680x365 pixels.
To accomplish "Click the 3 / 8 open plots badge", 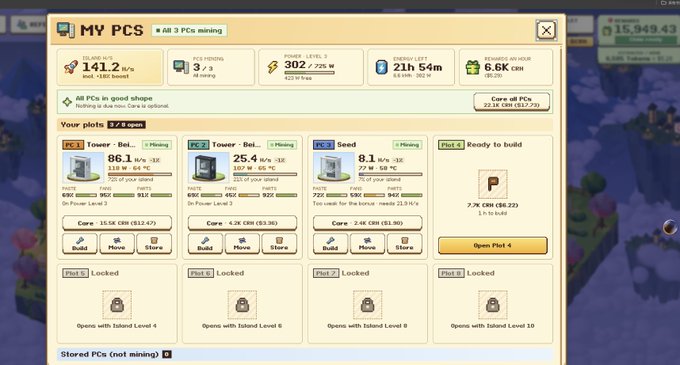I will point(127,125).
